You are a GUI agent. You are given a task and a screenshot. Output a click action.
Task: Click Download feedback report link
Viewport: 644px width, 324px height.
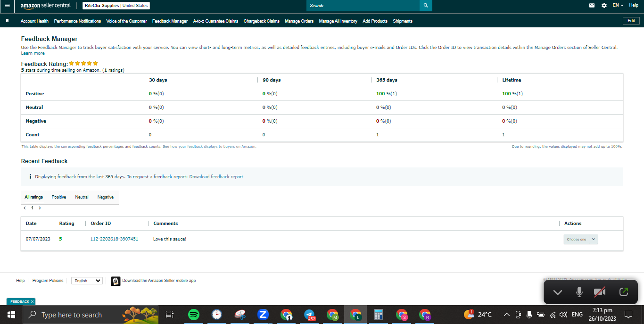point(216,177)
